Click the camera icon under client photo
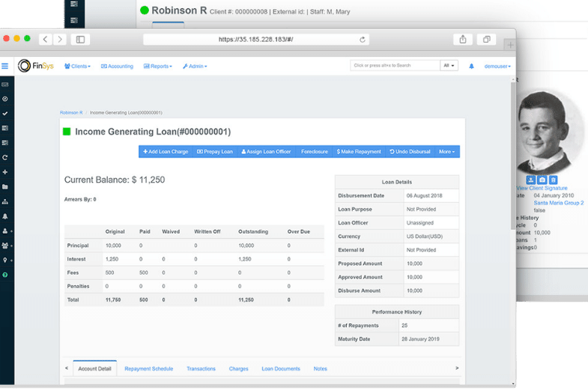This screenshot has height=390, width=588. 542,180
